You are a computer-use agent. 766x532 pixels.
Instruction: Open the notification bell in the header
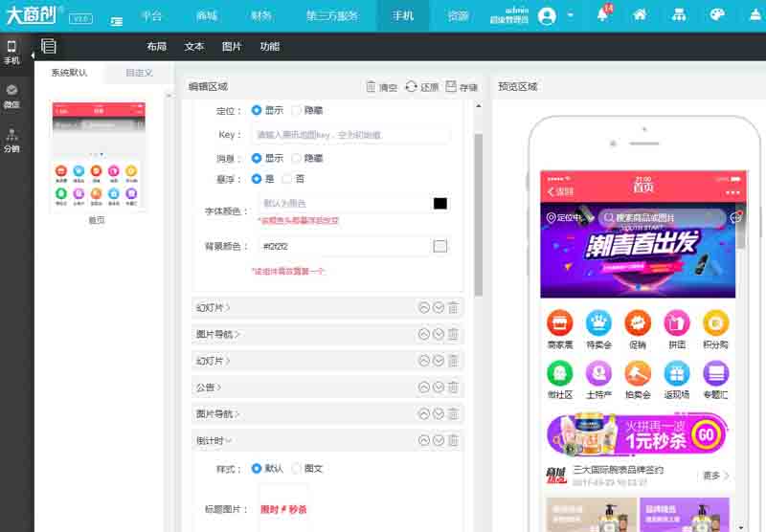click(602, 15)
